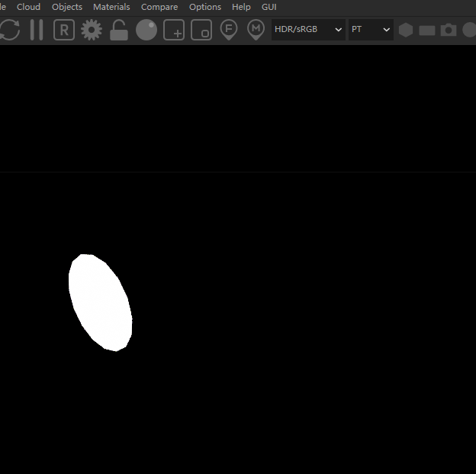Open the Help menu
Image resolution: width=476 pixels, height=474 pixels.
tap(241, 7)
